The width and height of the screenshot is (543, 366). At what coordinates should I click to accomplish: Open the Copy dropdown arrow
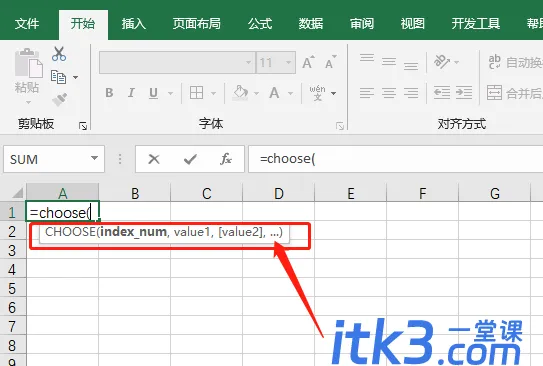coord(75,77)
